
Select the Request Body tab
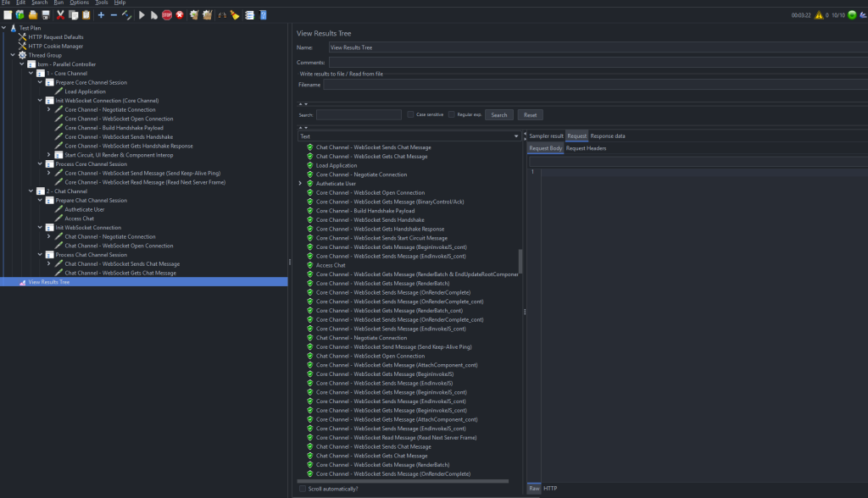(545, 148)
